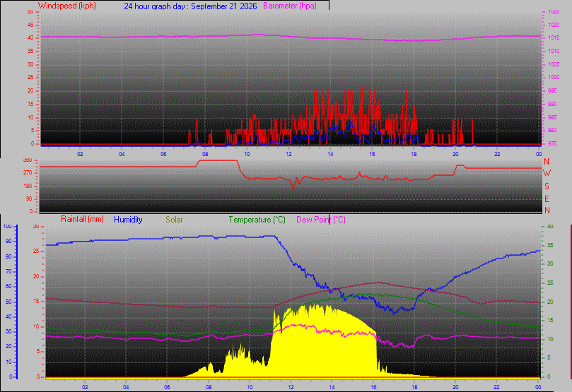This screenshot has height=392, width=572.
Task: Click the "100" humidity axis value
Action: tap(7, 226)
